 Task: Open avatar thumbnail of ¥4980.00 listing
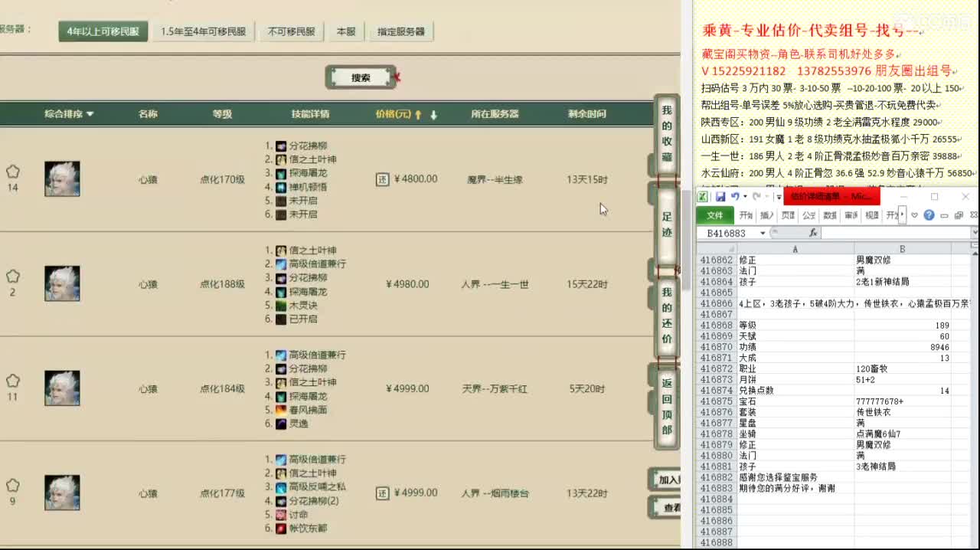[62, 283]
